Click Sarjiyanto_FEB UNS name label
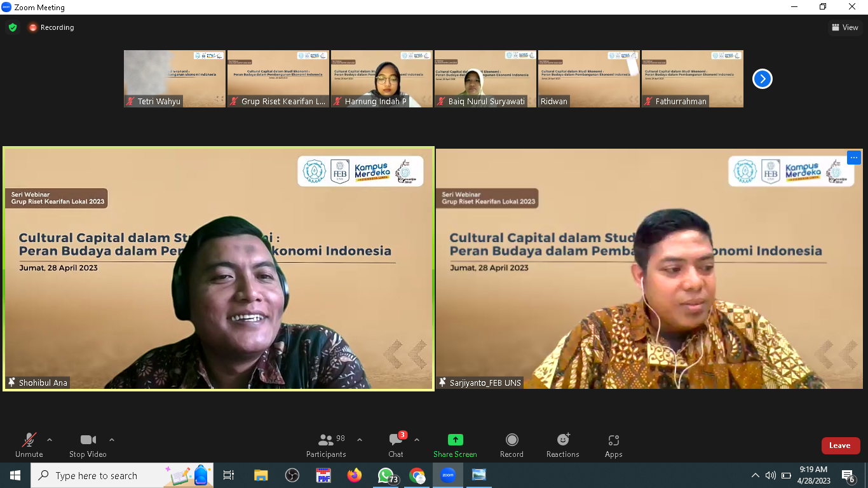The width and height of the screenshot is (868, 488). click(x=480, y=383)
